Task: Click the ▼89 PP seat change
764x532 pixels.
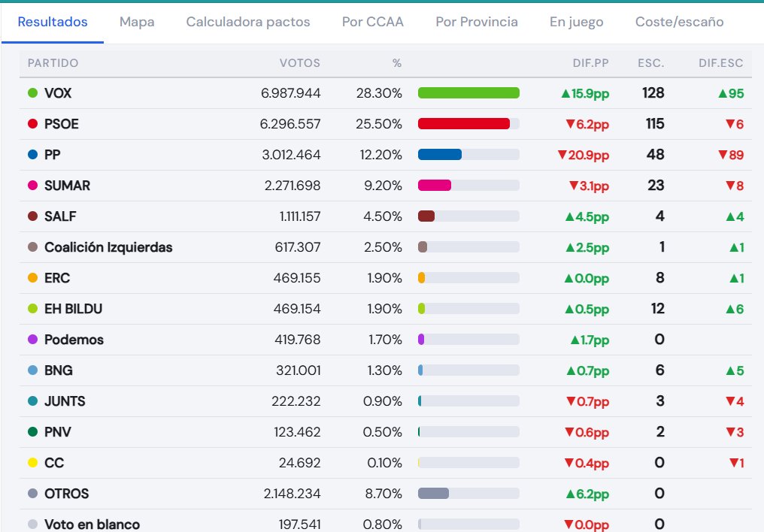Action: 732,156
